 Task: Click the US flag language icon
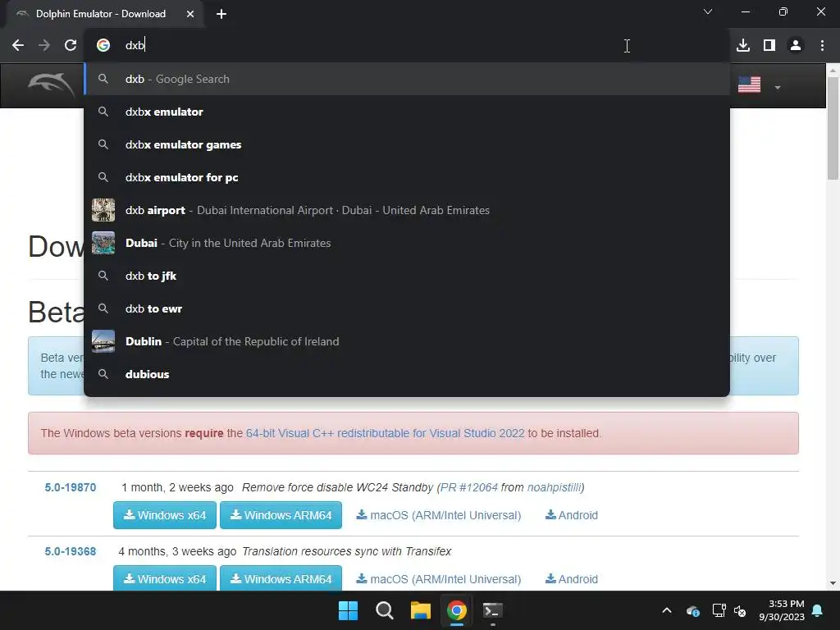[x=749, y=84]
